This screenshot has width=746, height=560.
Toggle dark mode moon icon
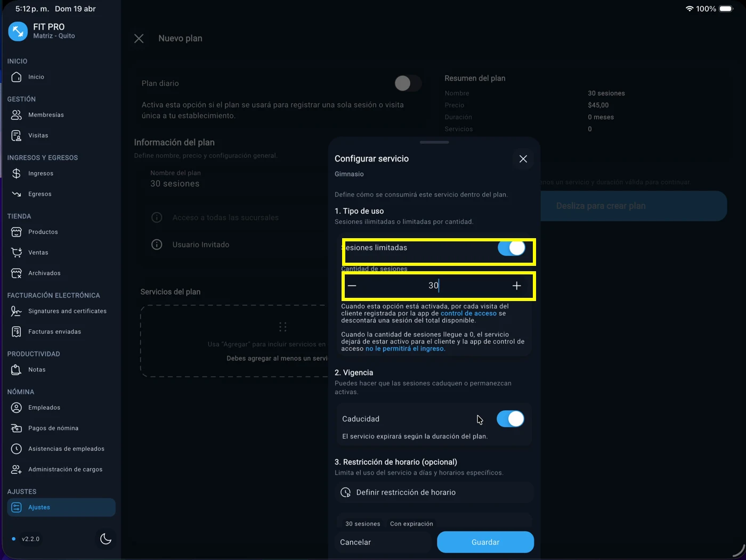click(x=106, y=539)
